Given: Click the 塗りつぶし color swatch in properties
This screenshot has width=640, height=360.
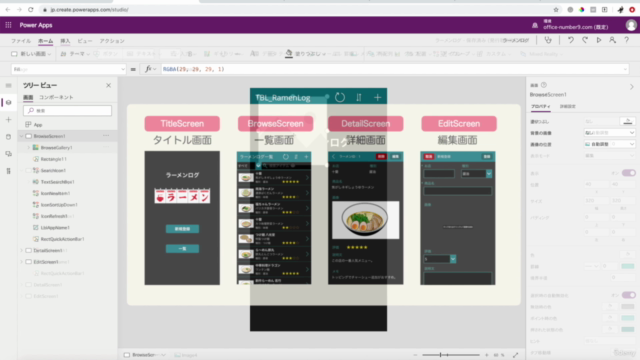Looking at the screenshot, I should pos(628,121).
